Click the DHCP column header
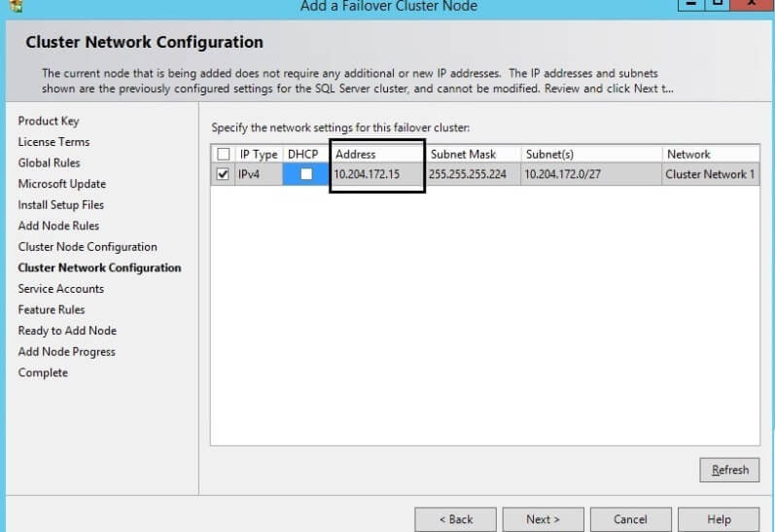The height and width of the screenshot is (532, 775). click(x=303, y=155)
